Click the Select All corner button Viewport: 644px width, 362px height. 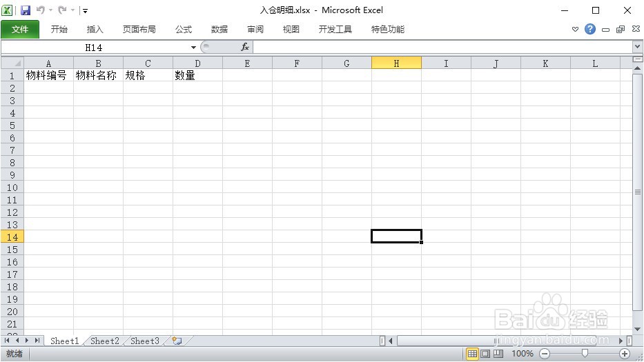[12, 63]
